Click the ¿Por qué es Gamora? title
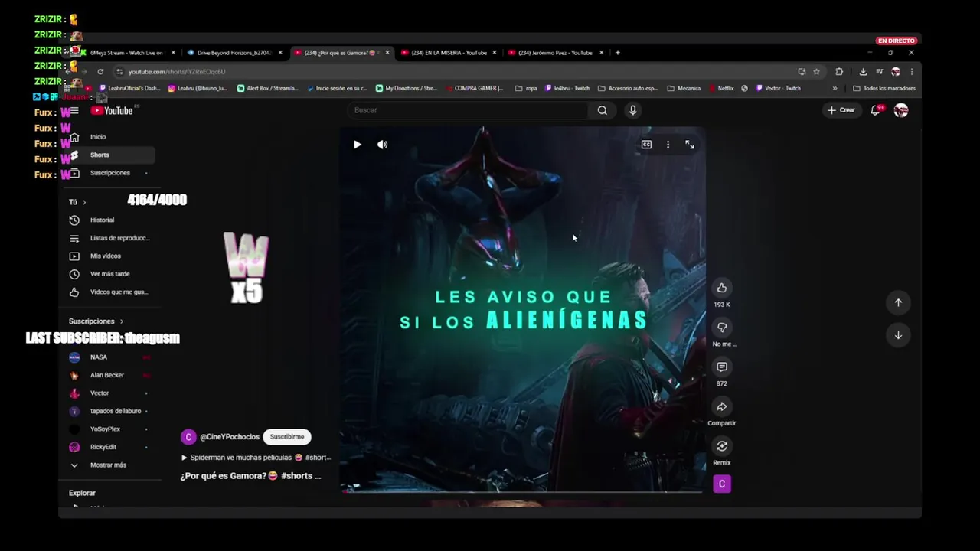The height and width of the screenshot is (551, 980). click(250, 476)
